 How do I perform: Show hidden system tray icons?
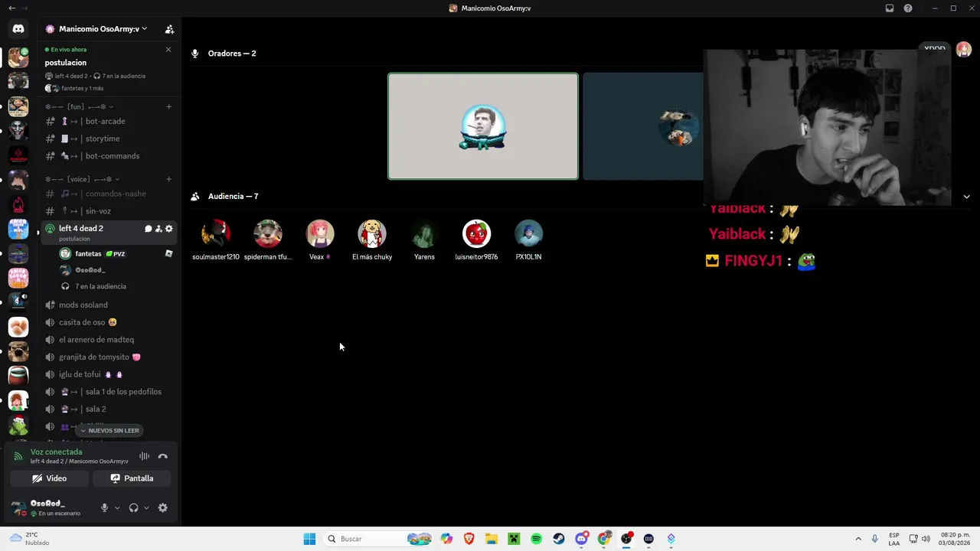tap(858, 539)
